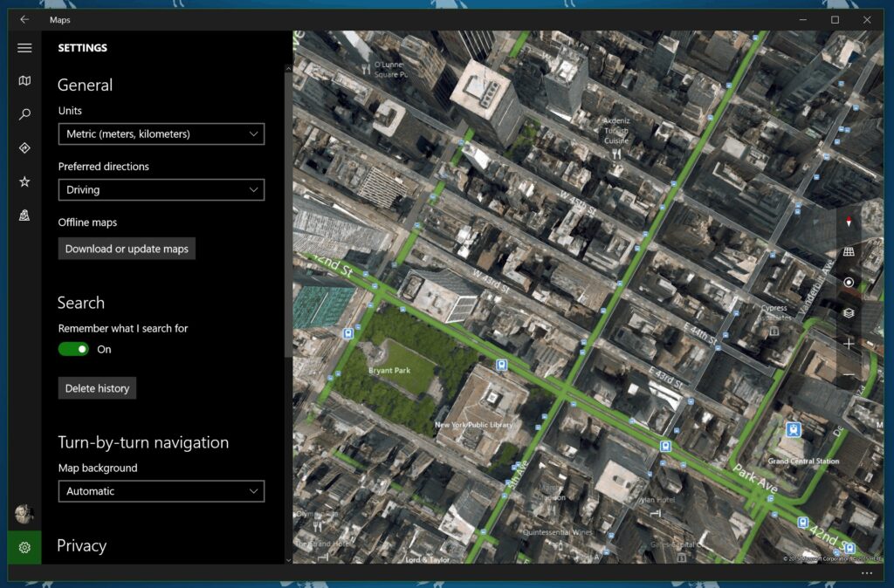
Task: Click Download or update maps button
Action: [x=127, y=249]
